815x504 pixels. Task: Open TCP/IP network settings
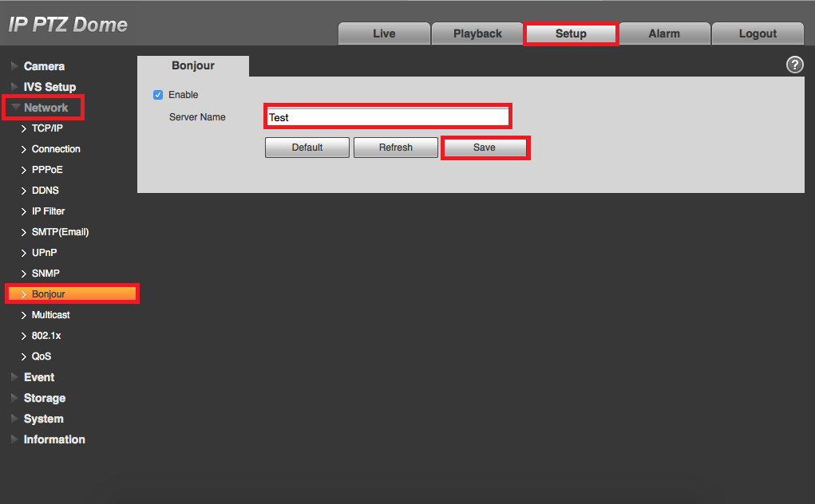[x=47, y=128]
